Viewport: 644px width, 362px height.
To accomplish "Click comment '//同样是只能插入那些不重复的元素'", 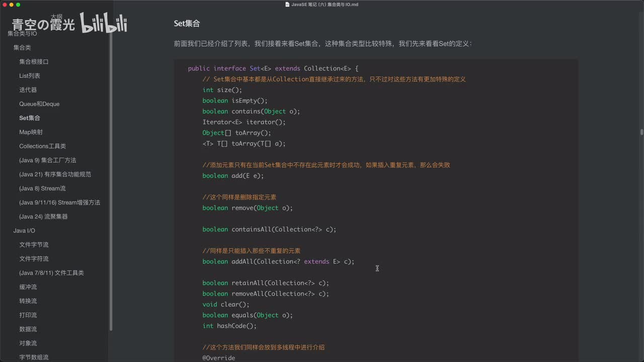I will (252, 251).
